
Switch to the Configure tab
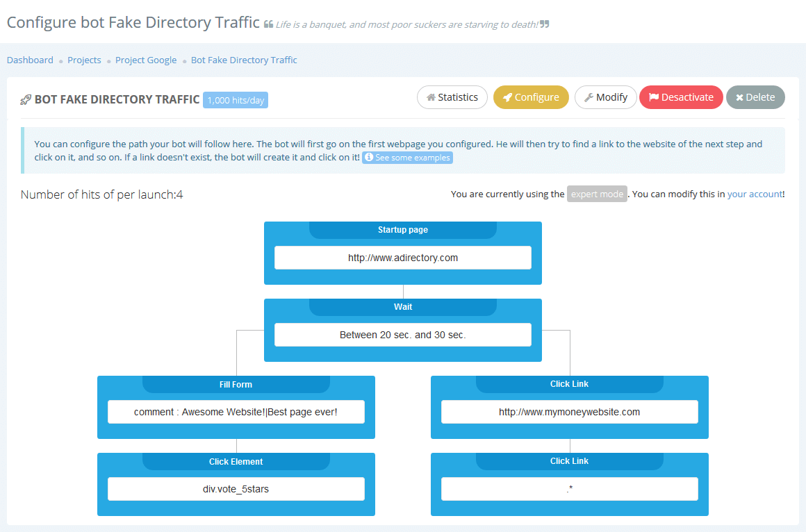coord(531,97)
